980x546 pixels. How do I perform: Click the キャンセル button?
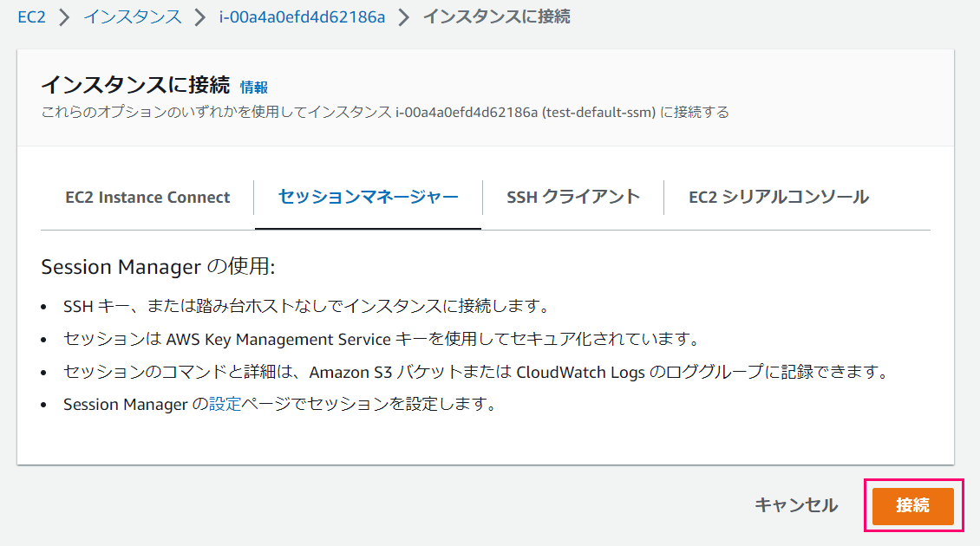[795, 505]
